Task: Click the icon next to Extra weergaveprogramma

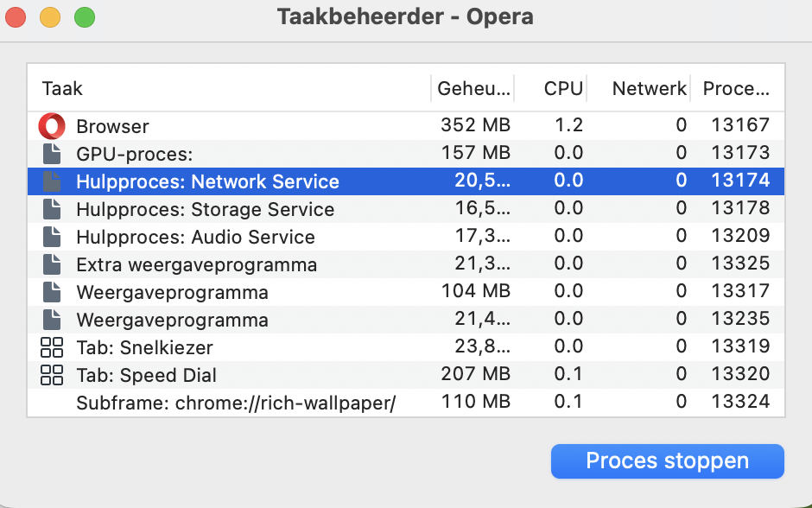Action: pos(51,264)
